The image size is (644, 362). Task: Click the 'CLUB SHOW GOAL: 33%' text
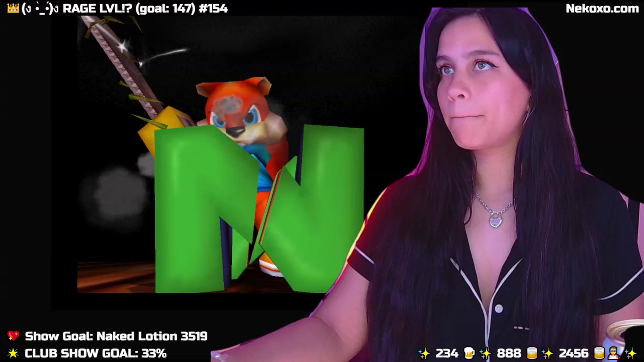[x=96, y=353]
